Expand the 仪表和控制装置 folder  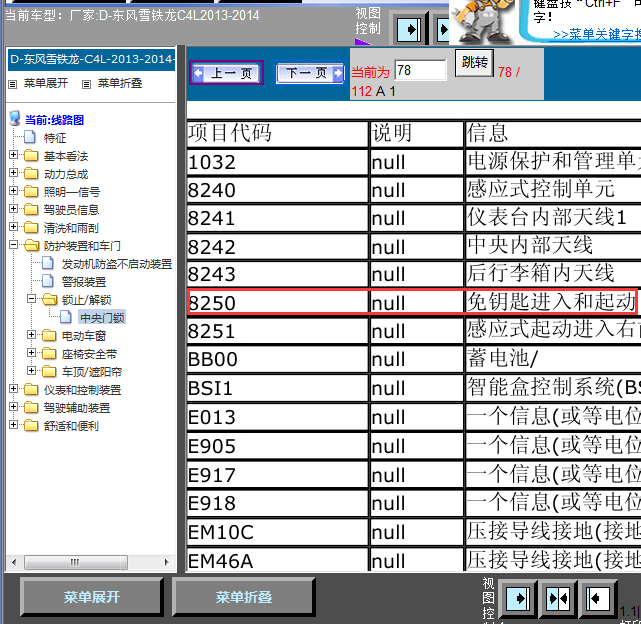pos(13,390)
